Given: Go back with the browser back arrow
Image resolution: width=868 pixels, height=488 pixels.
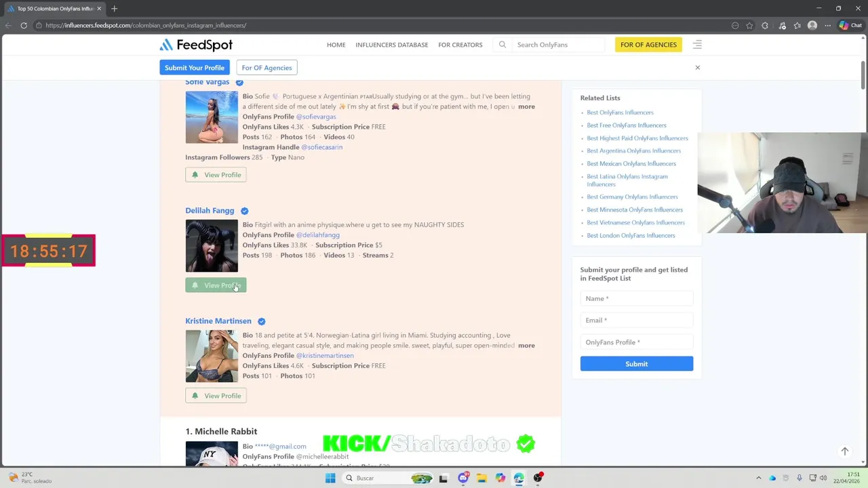Looking at the screenshot, I should pos(8,26).
